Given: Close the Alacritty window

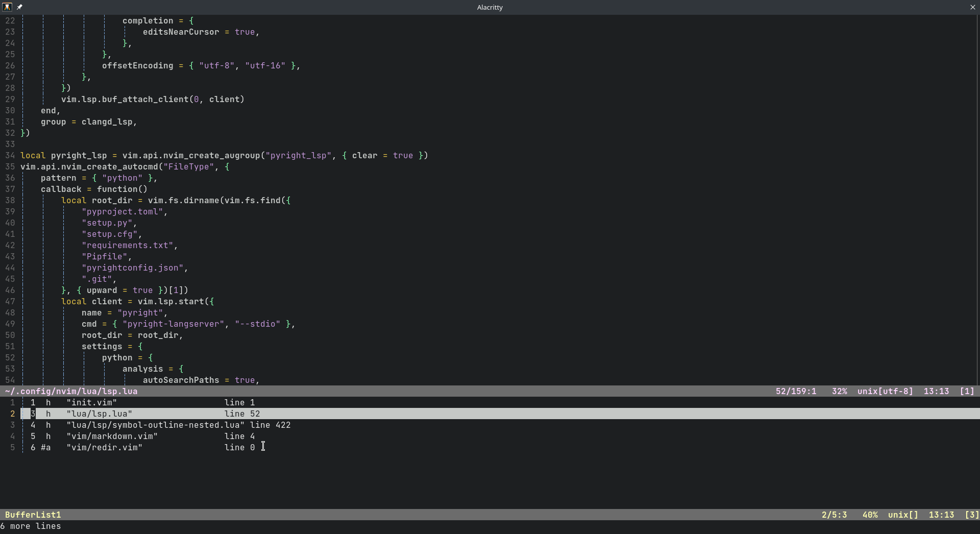Looking at the screenshot, I should coord(972,7).
